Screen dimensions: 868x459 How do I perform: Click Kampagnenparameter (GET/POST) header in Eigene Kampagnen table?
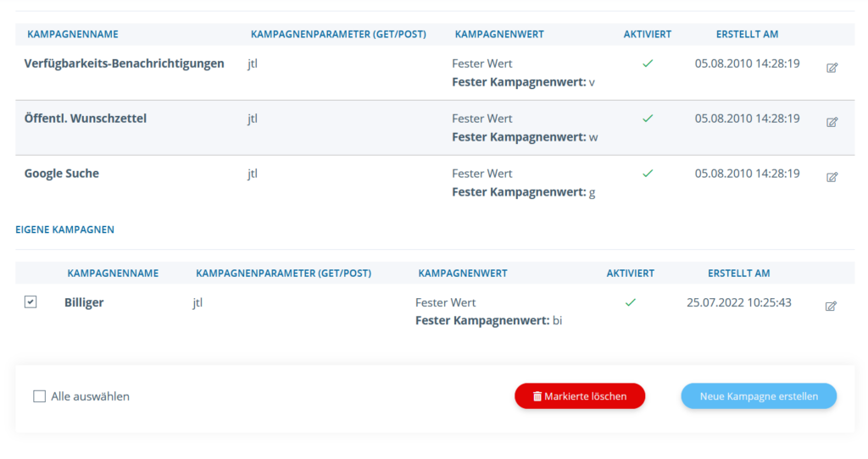(283, 274)
